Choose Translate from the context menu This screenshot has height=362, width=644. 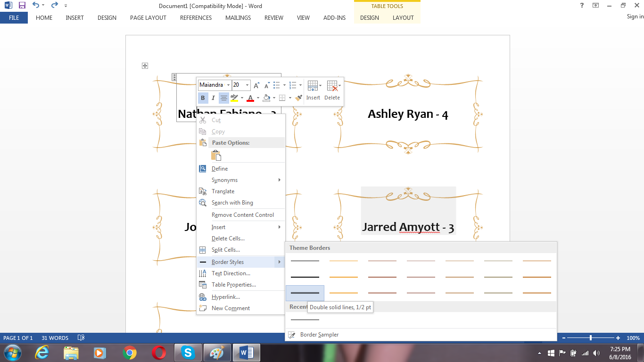point(241,191)
